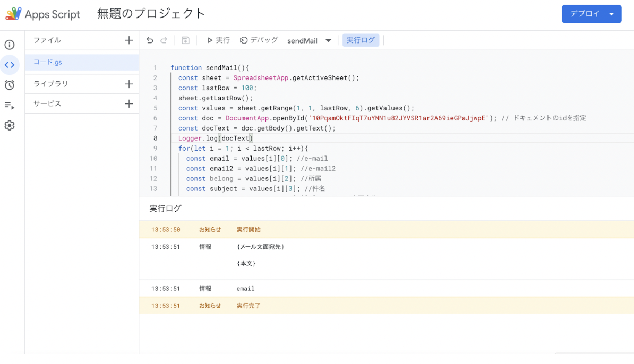Open the Executions list icon
The width and height of the screenshot is (634, 364).
coord(10,106)
